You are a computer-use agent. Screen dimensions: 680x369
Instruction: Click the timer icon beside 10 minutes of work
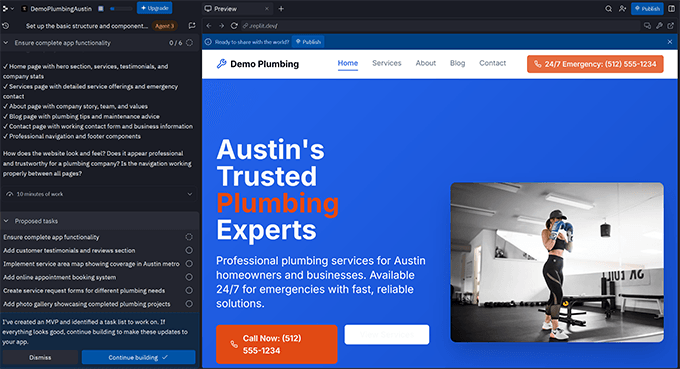click(x=10, y=194)
